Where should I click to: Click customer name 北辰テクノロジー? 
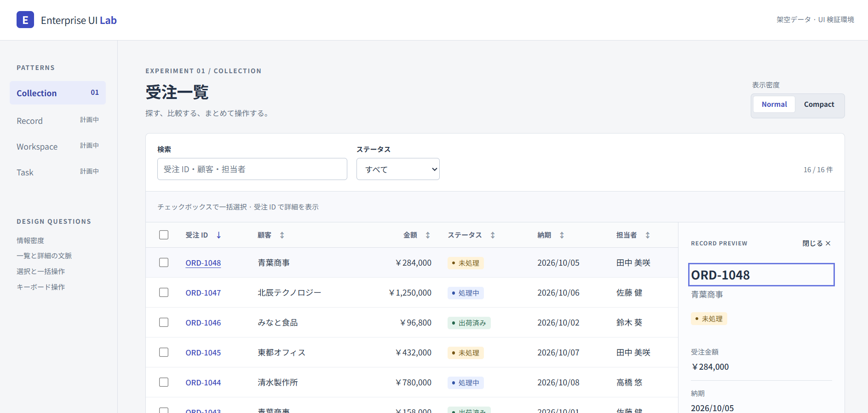tap(289, 293)
